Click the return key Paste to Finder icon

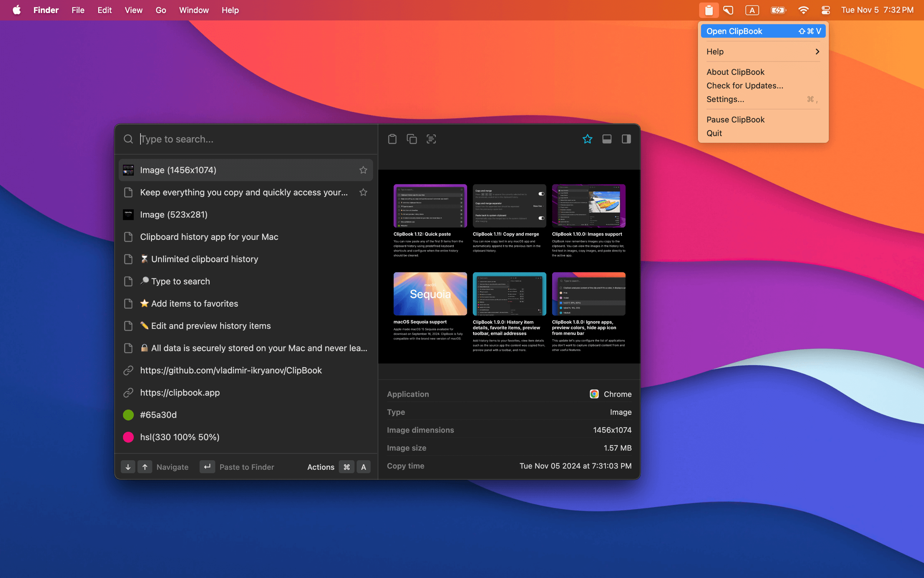(x=207, y=467)
